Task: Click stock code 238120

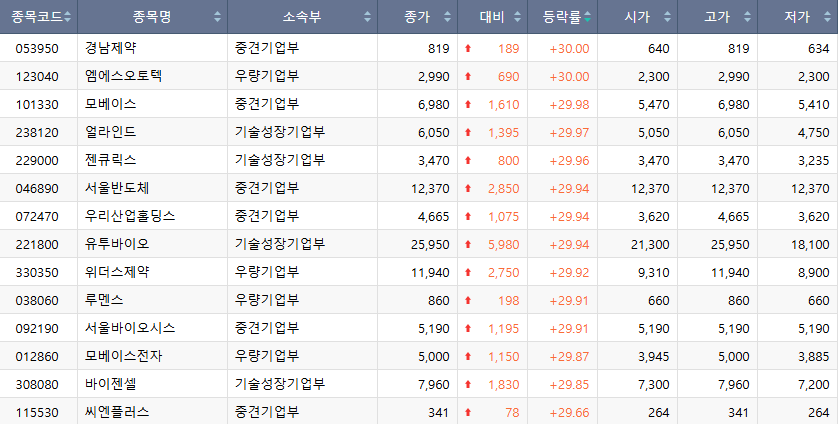Action: click(37, 133)
